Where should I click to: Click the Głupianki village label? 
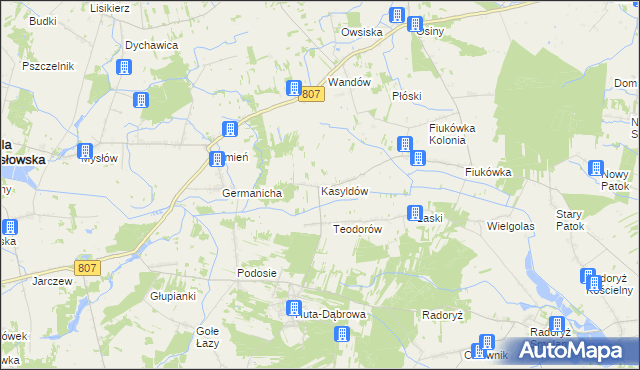point(173,296)
